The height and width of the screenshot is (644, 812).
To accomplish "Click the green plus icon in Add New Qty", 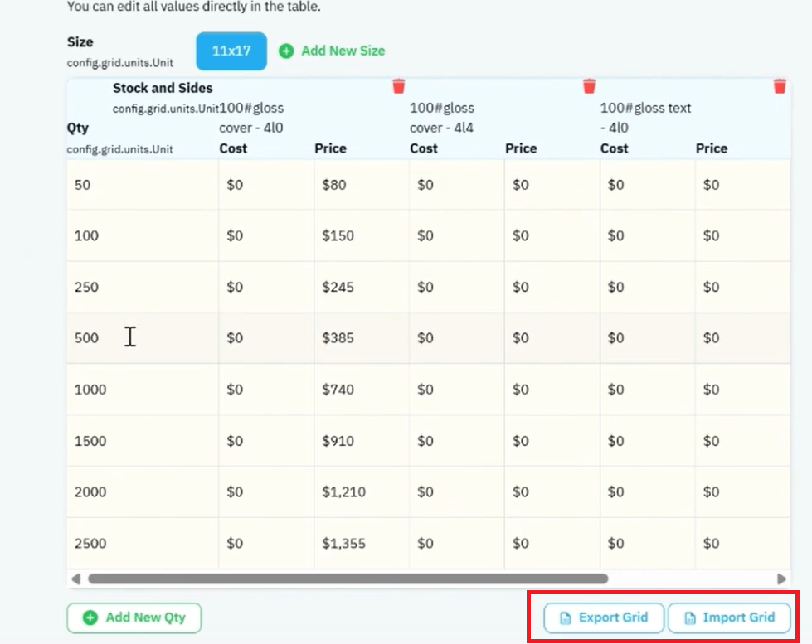I will (x=90, y=617).
